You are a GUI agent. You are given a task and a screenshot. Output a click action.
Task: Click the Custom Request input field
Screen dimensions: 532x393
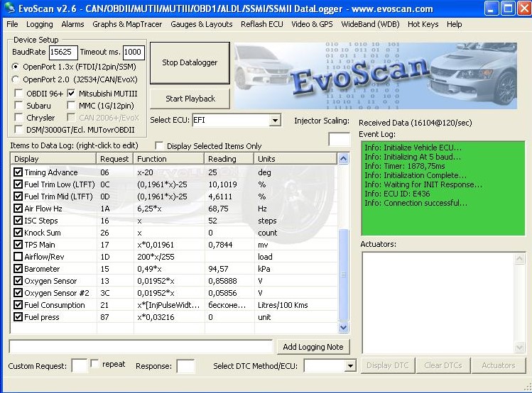pos(80,366)
